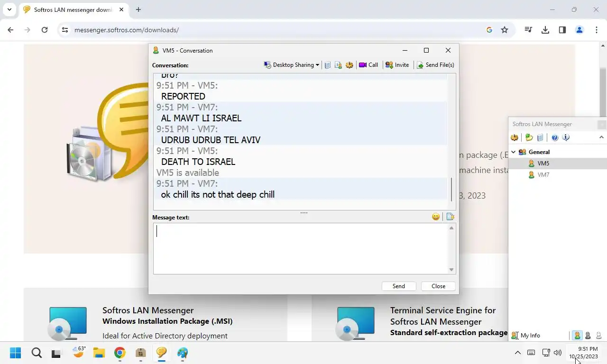The height and width of the screenshot is (364, 607).
Task: Select the Softros LAN messenger download tab
Action: 74,9
